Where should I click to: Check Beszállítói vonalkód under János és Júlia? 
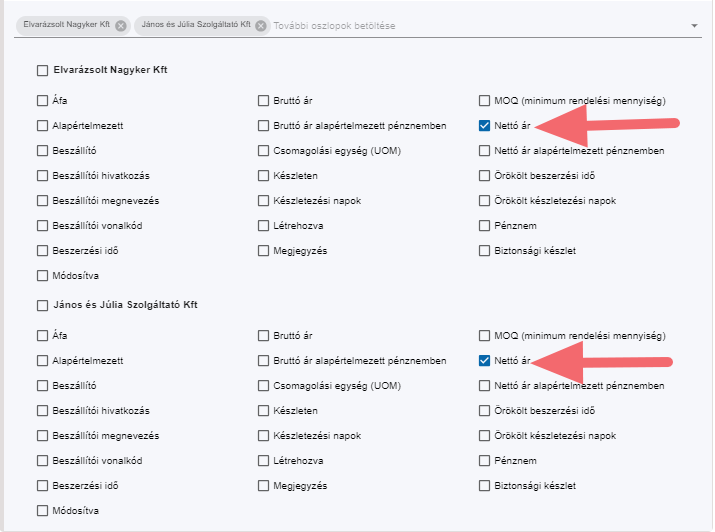tap(42, 461)
